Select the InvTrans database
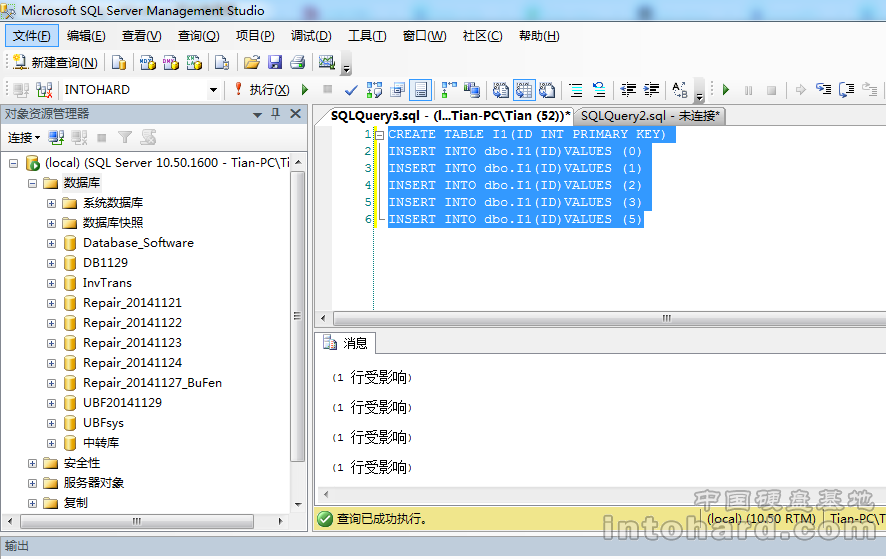 (107, 283)
